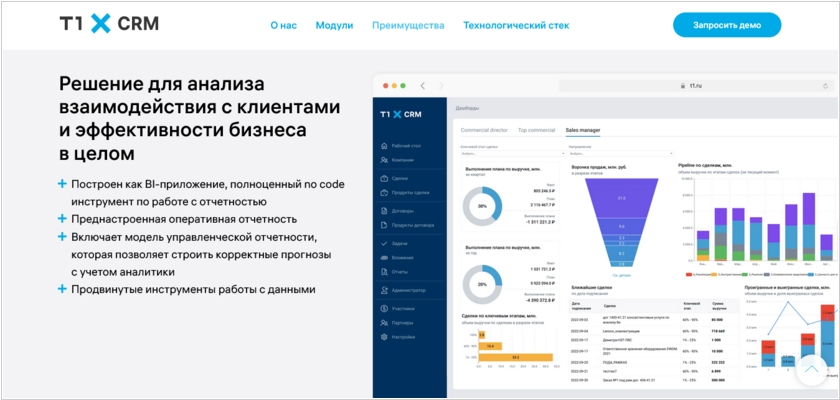The height and width of the screenshot is (400, 840).
Task: Open Рабочий стол home icon in sidebar
Action: click(384, 146)
